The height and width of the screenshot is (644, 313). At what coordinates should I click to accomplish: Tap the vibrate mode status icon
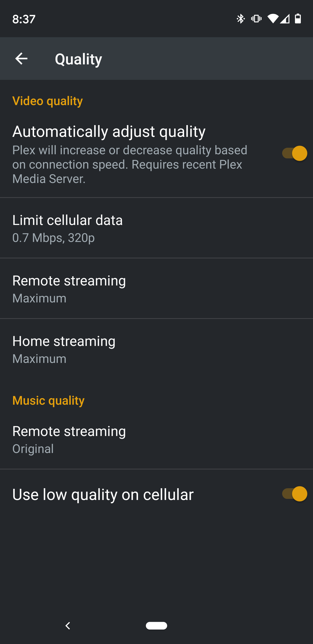pyautogui.click(x=256, y=19)
